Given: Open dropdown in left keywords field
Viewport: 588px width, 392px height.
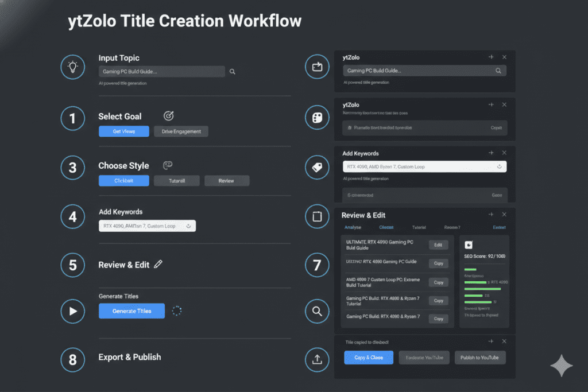Looking at the screenshot, I should (x=188, y=226).
